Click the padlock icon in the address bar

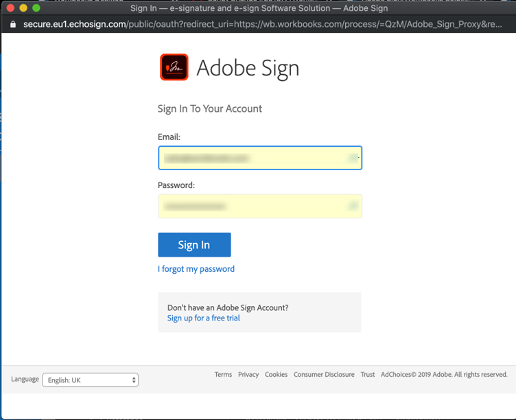[x=12, y=24]
